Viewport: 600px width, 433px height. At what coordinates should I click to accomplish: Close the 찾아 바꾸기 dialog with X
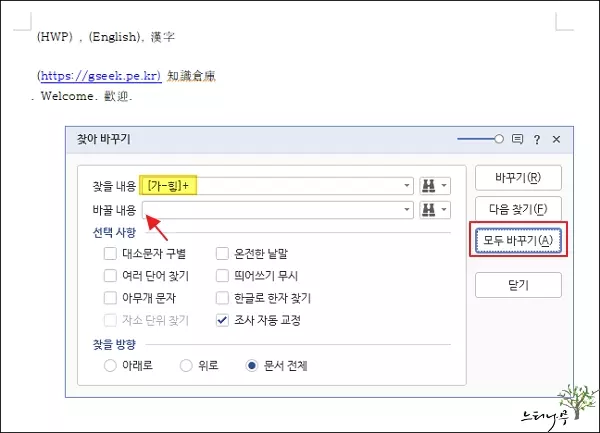[556, 139]
